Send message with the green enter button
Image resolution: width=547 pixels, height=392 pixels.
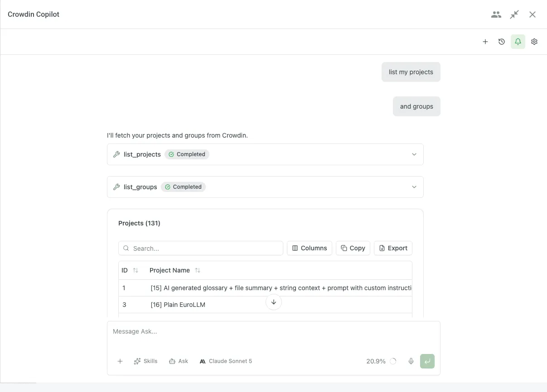[x=427, y=361]
